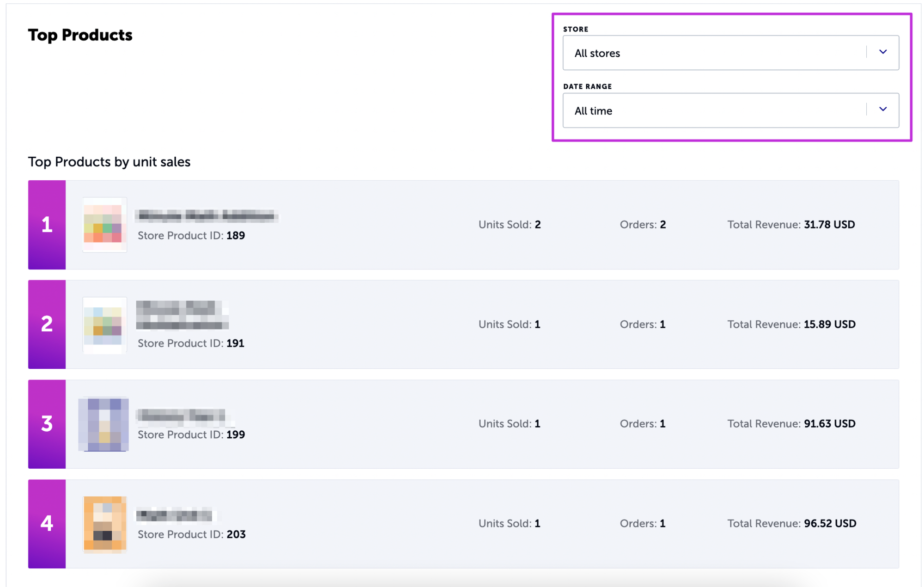
Task: Open thumbnail of product ID 199
Action: [103, 424]
